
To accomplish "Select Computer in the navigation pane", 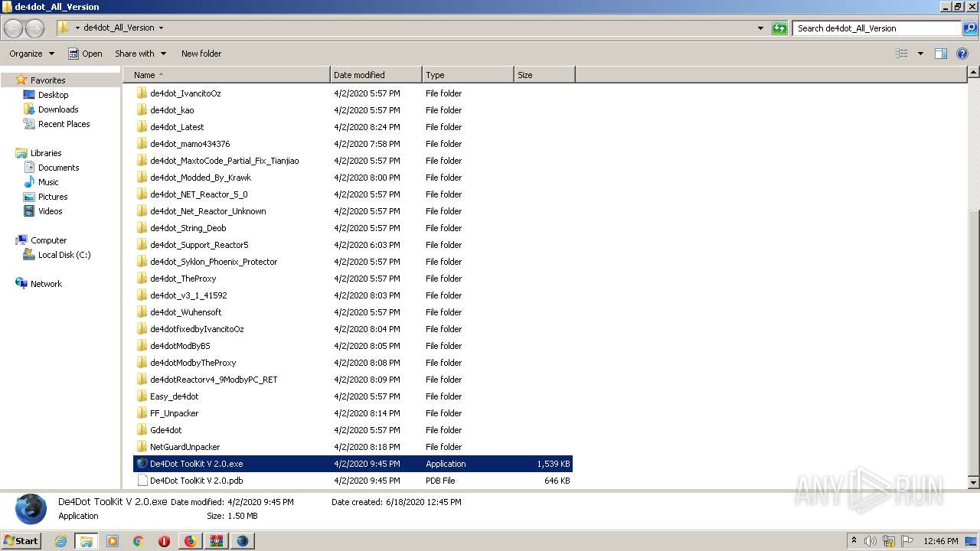I will pos(48,240).
